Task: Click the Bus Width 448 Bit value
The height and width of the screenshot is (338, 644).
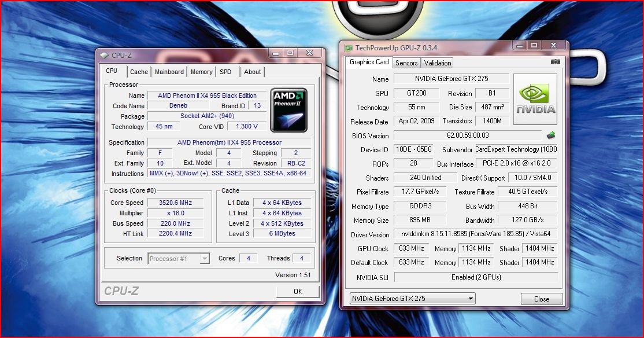Action: [x=527, y=206]
